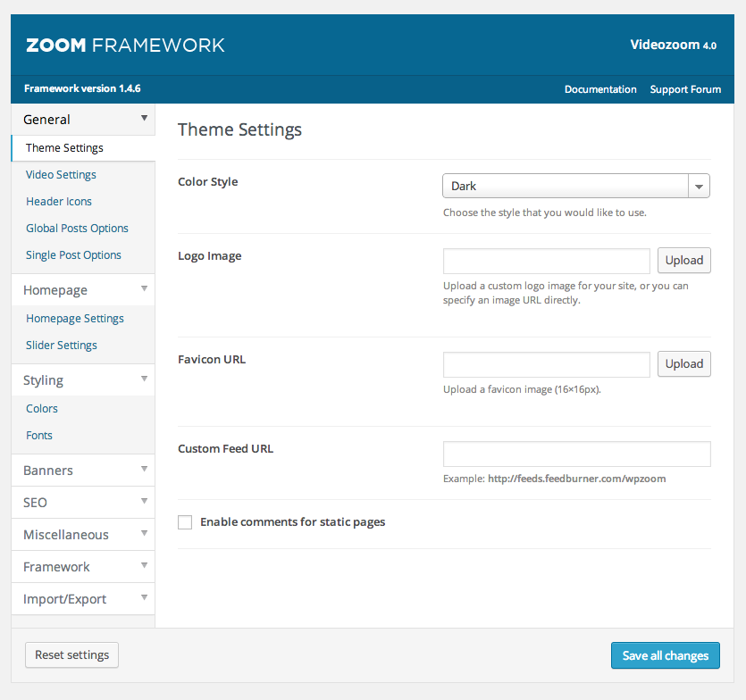746x700 pixels.
Task: Click Upload button for Logo Image
Action: (683, 261)
